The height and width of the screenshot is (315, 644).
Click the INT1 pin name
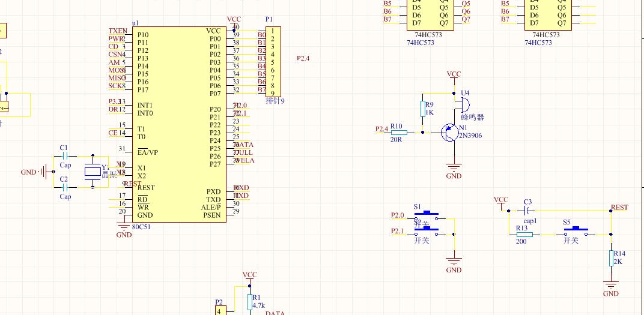click(145, 106)
